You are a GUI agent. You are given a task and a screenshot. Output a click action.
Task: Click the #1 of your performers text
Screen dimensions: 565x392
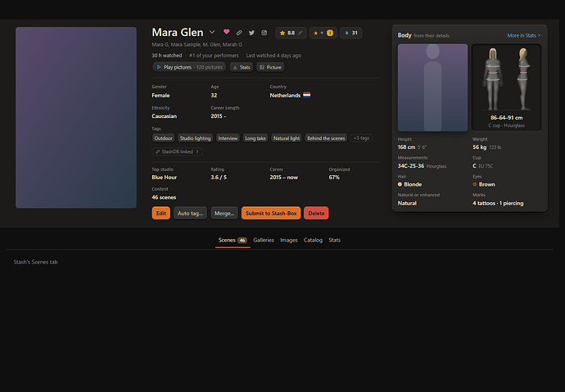(x=214, y=56)
